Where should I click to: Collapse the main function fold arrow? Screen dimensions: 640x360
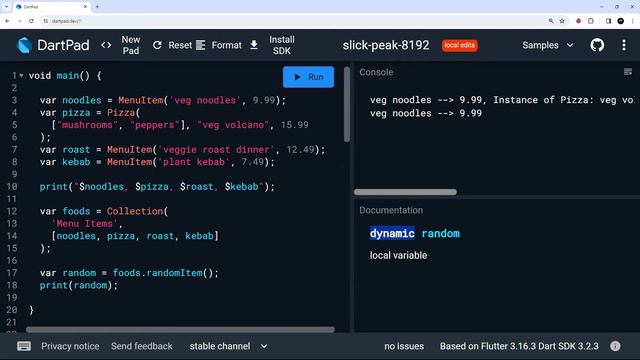click(21, 76)
